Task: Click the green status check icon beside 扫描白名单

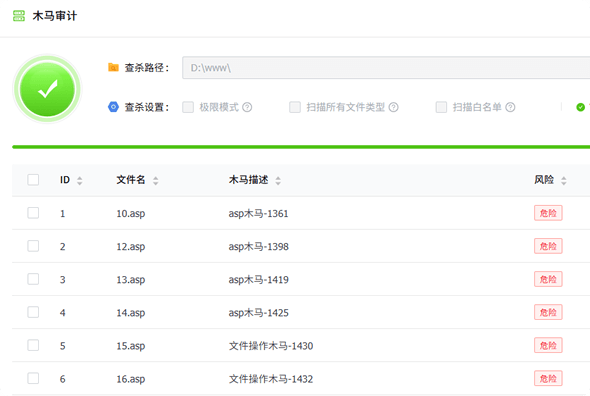Action: [x=581, y=107]
